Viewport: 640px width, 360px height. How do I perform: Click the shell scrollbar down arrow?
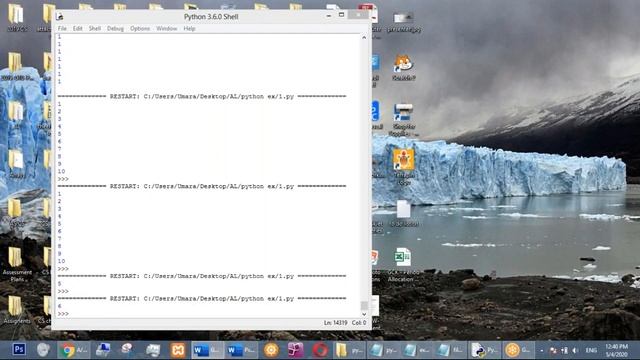pos(364,314)
